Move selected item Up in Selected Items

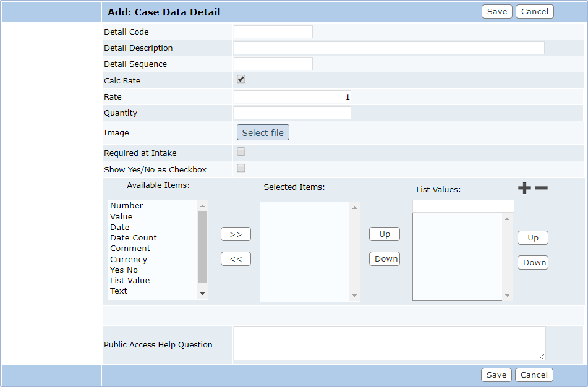pos(385,234)
